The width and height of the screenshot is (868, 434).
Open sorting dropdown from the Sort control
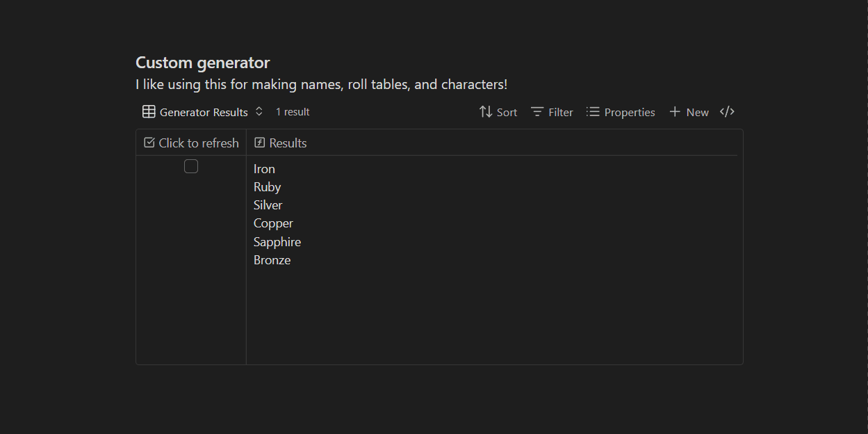point(498,111)
